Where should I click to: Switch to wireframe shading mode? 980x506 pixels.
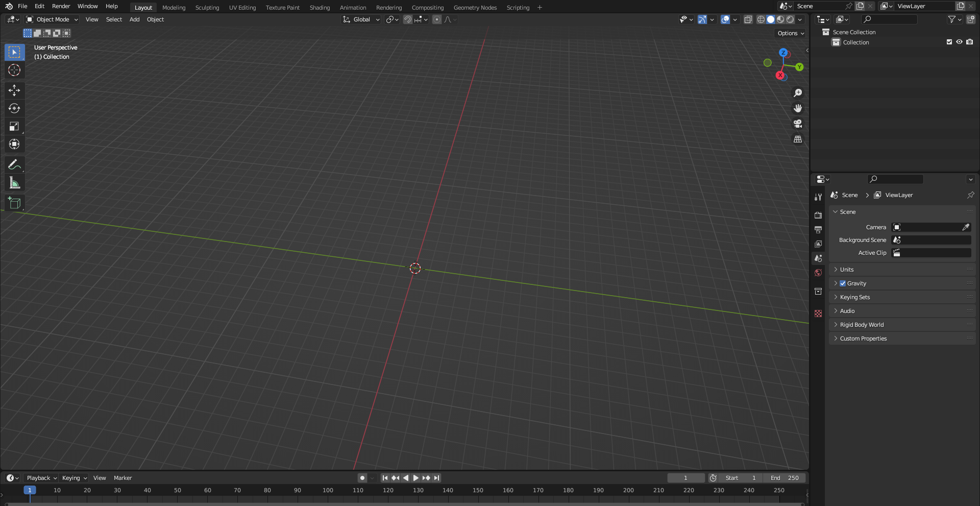761,19
